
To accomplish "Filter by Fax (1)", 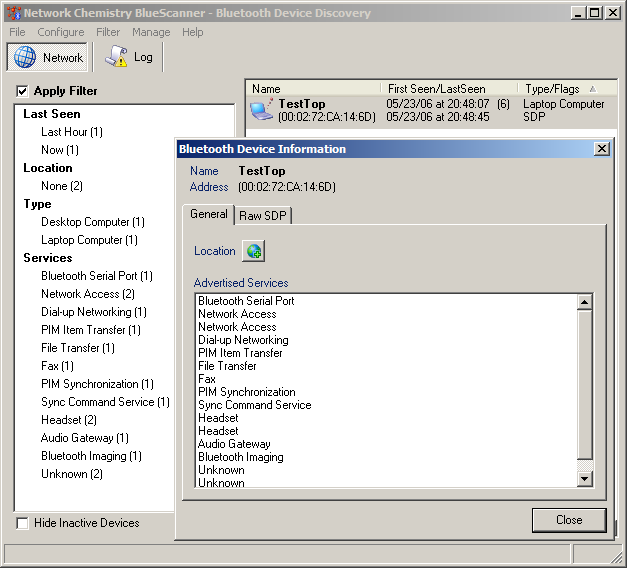I will pyautogui.click(x=58, y=366).
